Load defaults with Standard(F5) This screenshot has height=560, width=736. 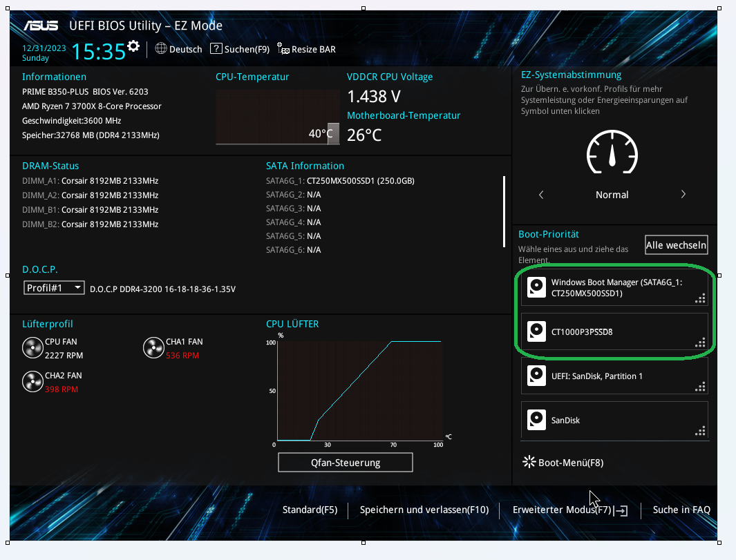click(310, 510)
